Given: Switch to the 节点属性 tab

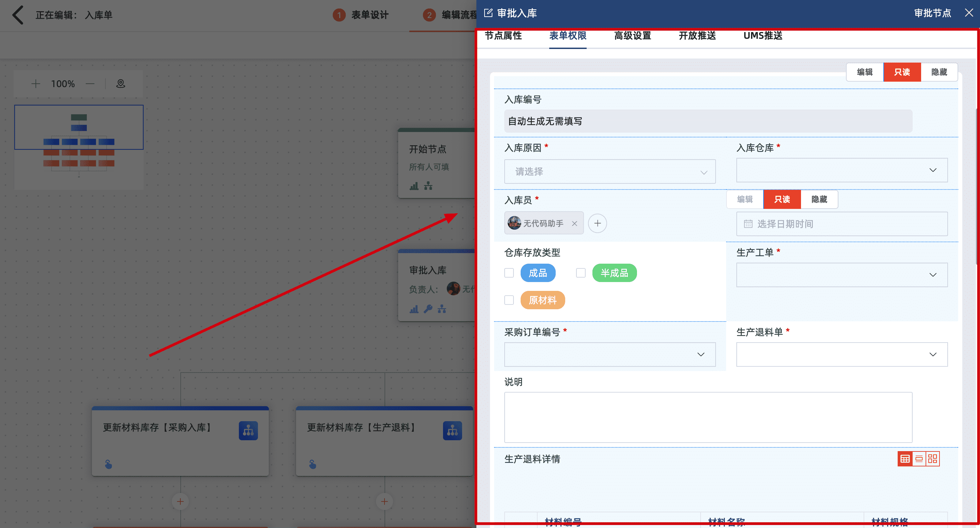Looking at the screenshot, I should pos(503,36).
